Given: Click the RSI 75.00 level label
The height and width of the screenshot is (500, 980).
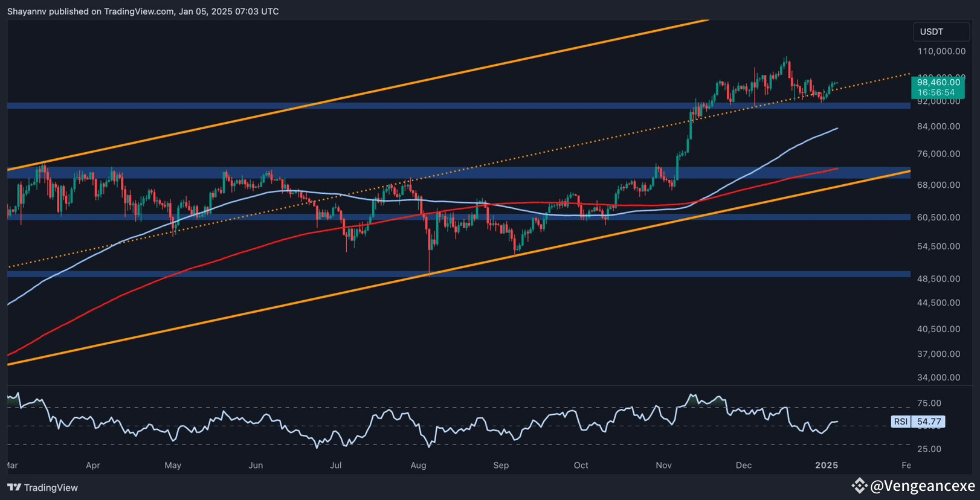Looking at the screenshot, I should (929, 403).
